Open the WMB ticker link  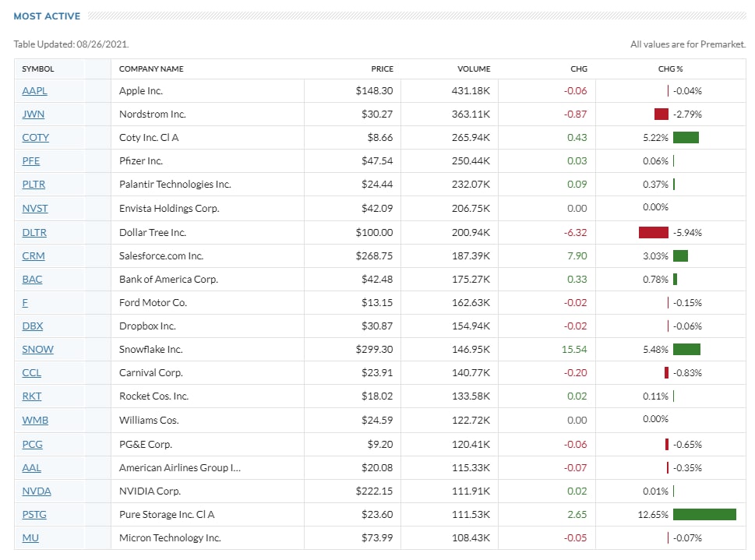(35, 420)
